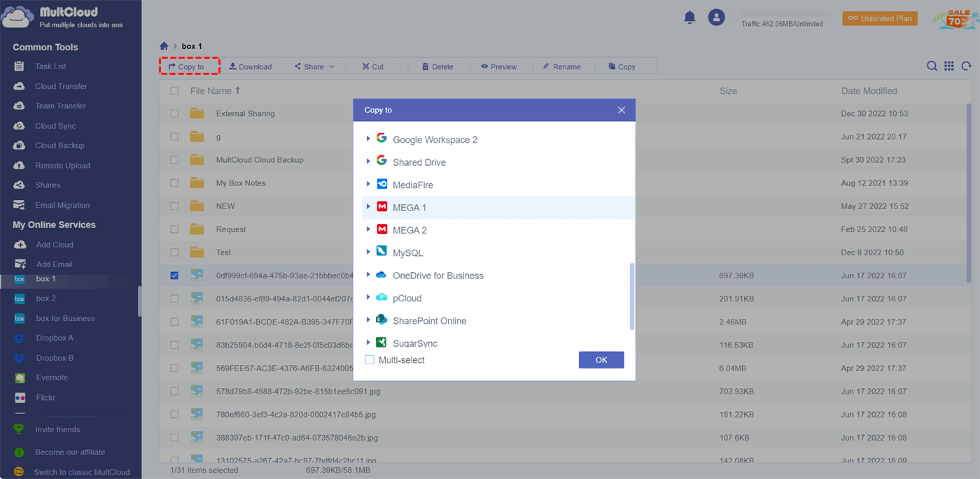Uncheck the selected 0df999cf file checkbox
This screenshot has width=980, height=479.
(x=174, y=276)
